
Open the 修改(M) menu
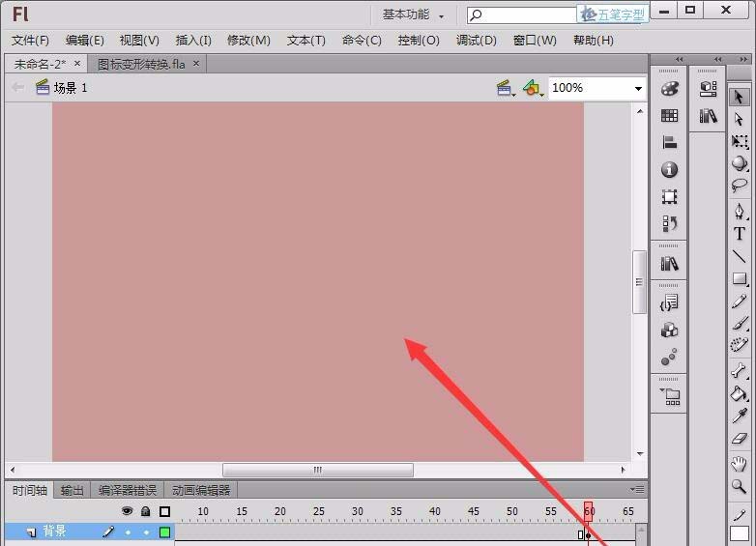pyautogui.click(x=248, y=41)
